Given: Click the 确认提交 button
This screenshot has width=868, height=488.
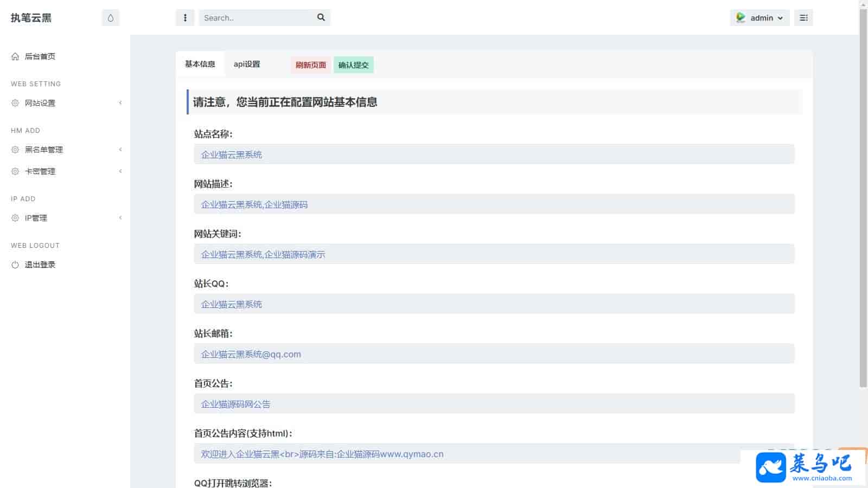Looking at the screenshot, I should pyautogui.click(x=354, y=65).
